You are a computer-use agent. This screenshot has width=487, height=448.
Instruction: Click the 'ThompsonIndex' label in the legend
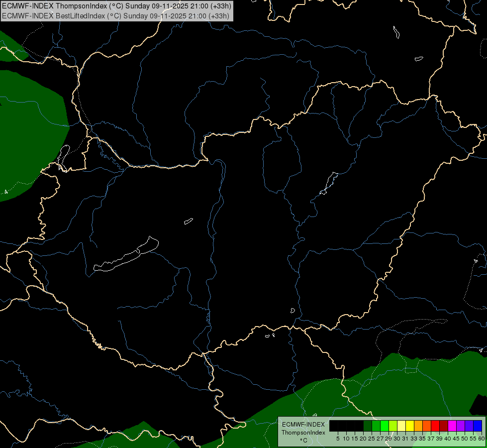(303, 433)
